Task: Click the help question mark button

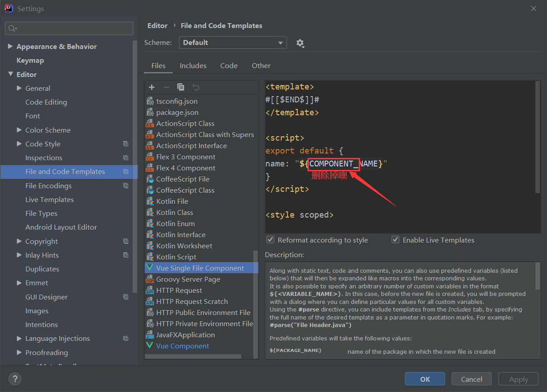Action: (x=15, y=379)
